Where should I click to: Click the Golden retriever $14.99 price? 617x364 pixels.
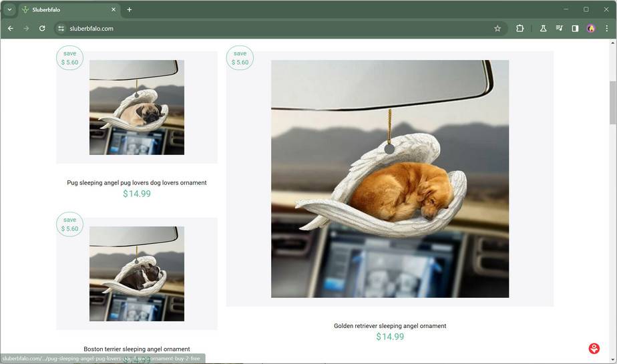[390, 337]
